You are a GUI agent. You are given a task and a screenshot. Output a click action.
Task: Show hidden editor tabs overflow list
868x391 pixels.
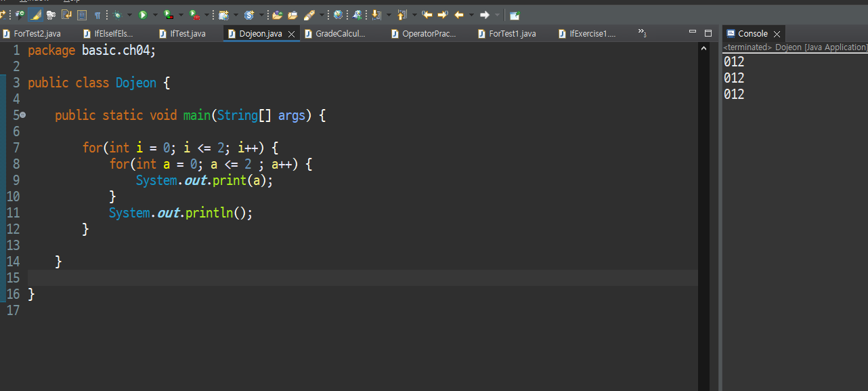click(642, 33)
